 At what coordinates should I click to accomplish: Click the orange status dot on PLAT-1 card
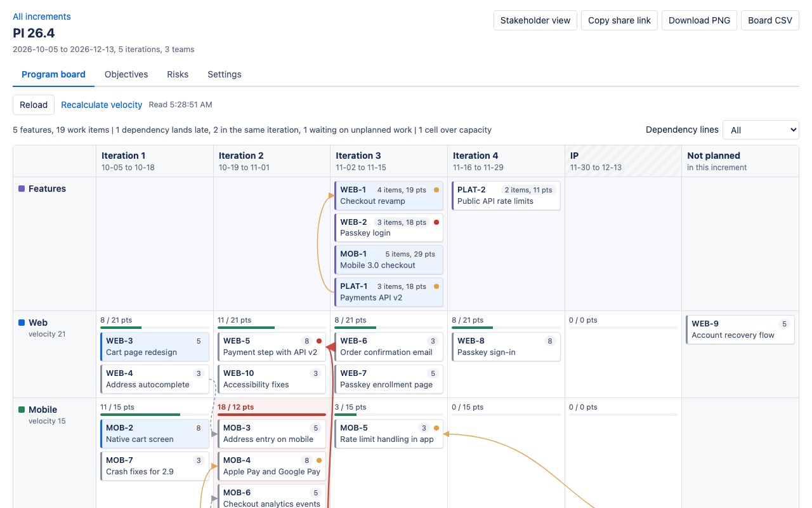click(436, 286)
